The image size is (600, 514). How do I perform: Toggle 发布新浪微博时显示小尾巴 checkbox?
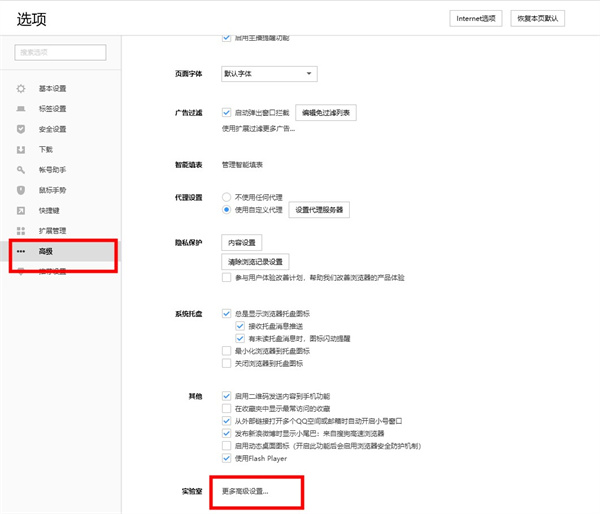pos(226,433)
